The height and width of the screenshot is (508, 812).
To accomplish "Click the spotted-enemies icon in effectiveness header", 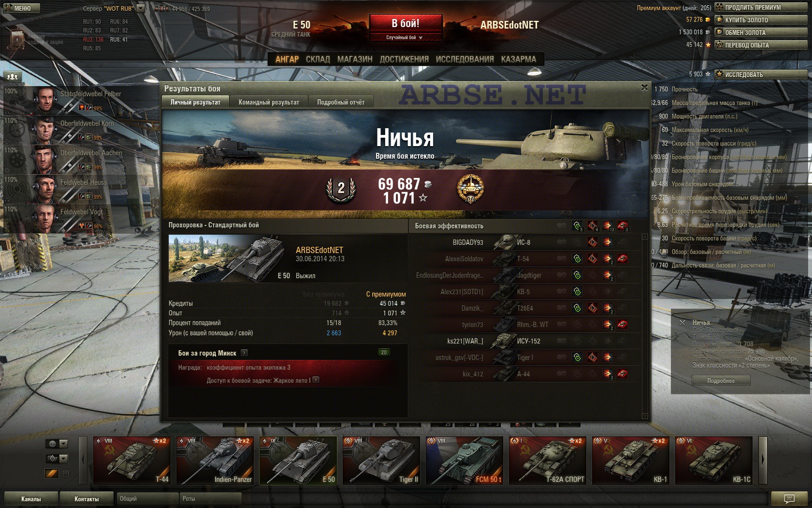I will point(577,226).
